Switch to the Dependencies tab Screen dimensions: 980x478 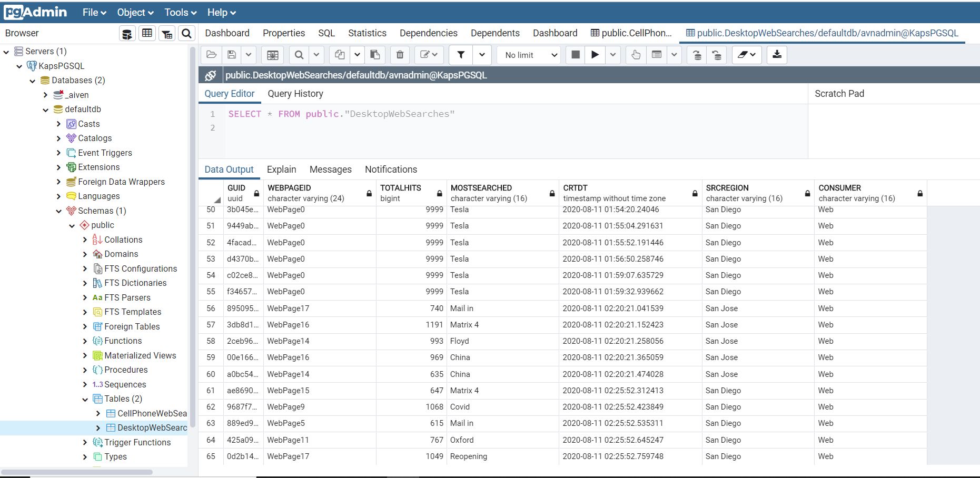tap(429, 33)
